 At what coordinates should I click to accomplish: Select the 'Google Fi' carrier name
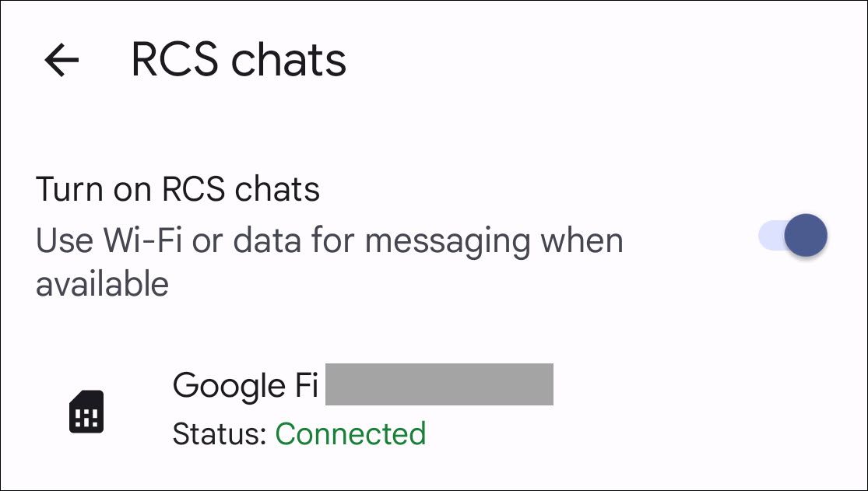(x=245, y=385)
